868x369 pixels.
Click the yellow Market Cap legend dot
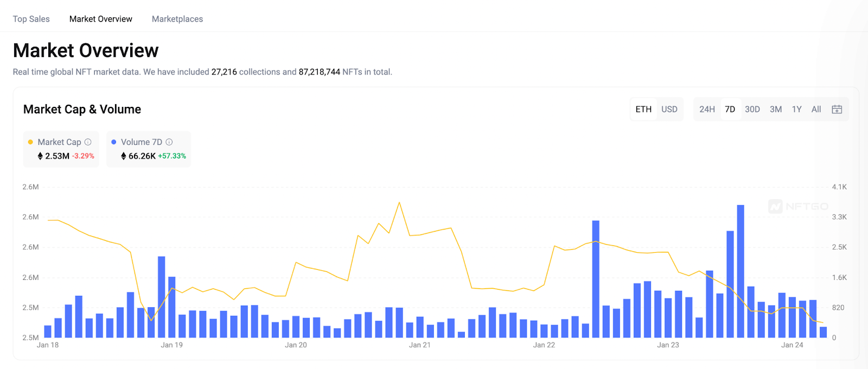point(30,142)
